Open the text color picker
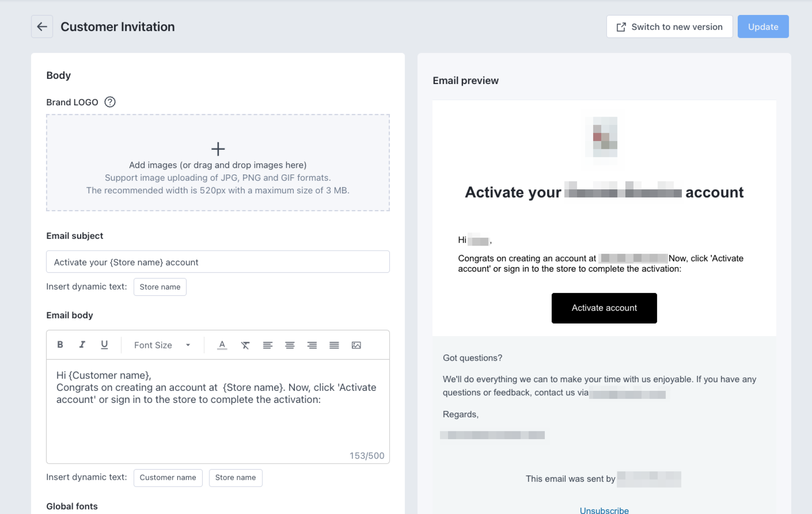Image resolution: width=812 pixels, height=514 pixels. pyautogui.click(x=222, y=345)
